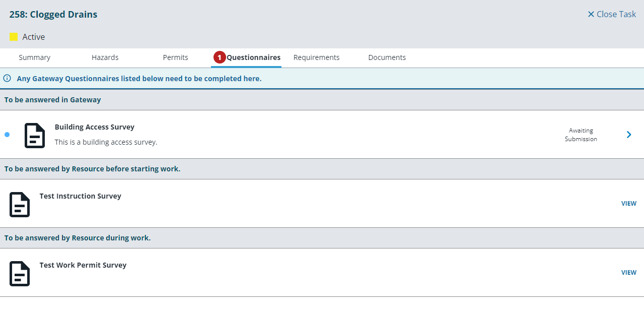Open the Building Access Survey title

point(95,127)
